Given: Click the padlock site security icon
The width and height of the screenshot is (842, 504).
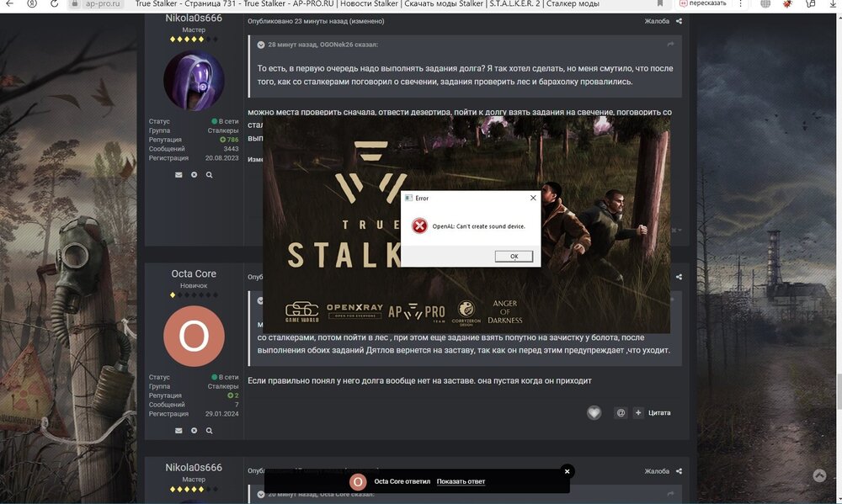Looking at the screenshot, I should (x=75, y=3).
